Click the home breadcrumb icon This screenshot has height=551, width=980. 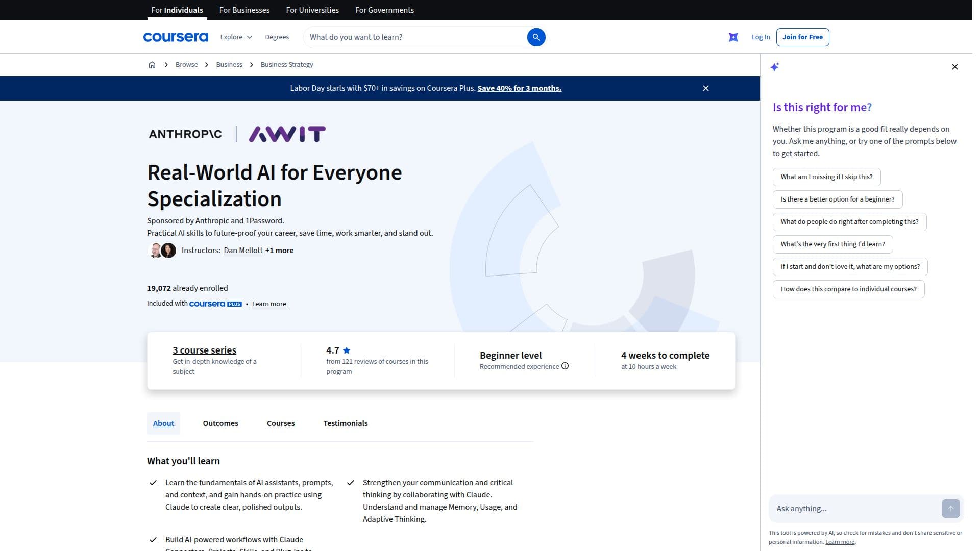(152, 65)
